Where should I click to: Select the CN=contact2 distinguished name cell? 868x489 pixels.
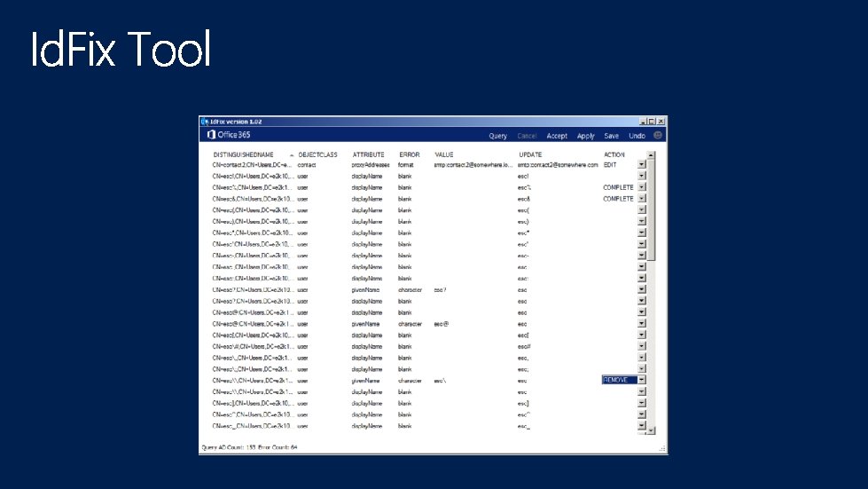252,164
